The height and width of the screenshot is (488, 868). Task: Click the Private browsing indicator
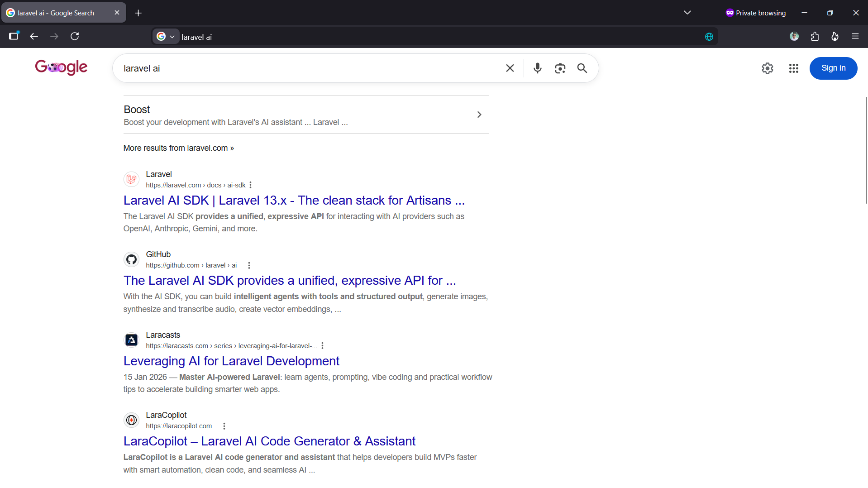(756, 13)
